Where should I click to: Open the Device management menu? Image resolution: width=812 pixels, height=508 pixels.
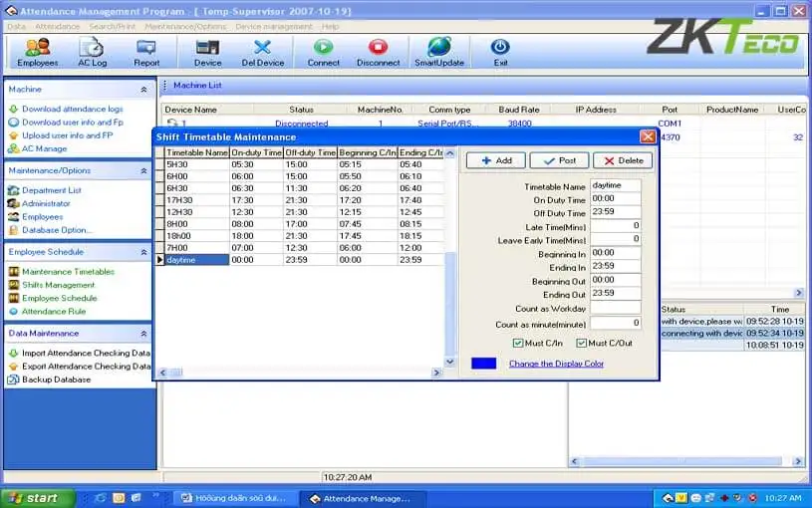[274, 27]
